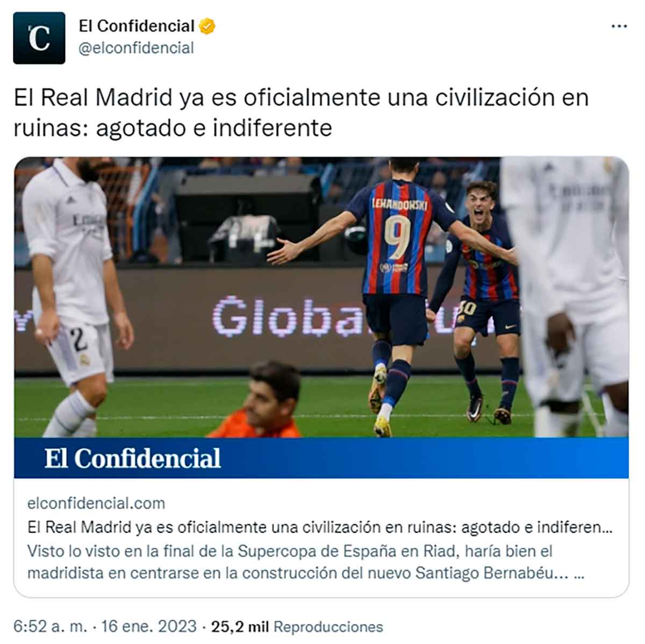Select the tweet text about Real Madrid
Viewport: 645px width, 644px height.
click(x=301, y=112)
